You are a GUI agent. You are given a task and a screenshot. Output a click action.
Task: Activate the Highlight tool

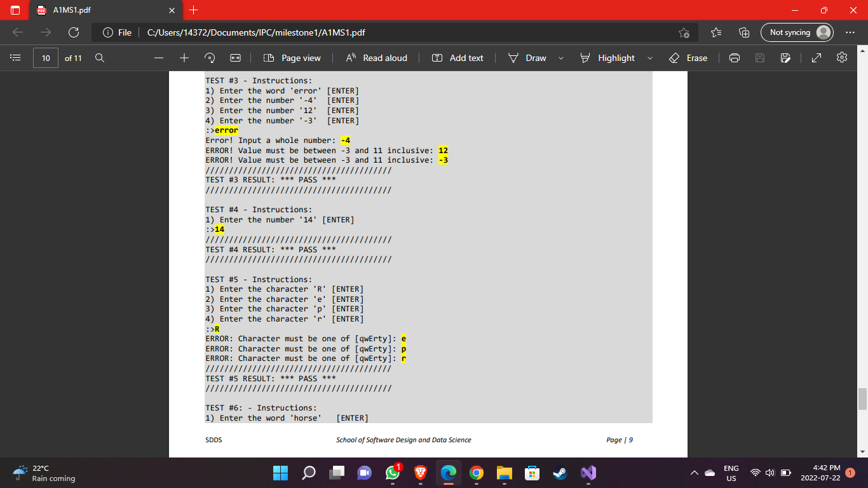pos(608,58)
